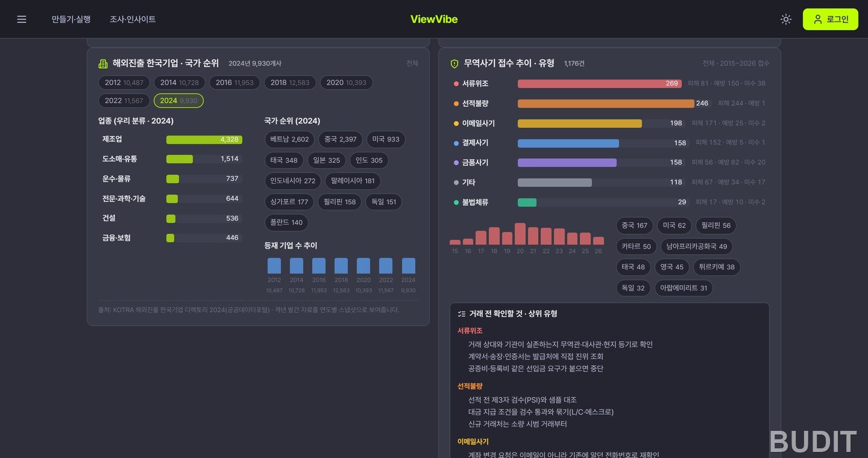Open the 조사·인사이트 menu

133,19
